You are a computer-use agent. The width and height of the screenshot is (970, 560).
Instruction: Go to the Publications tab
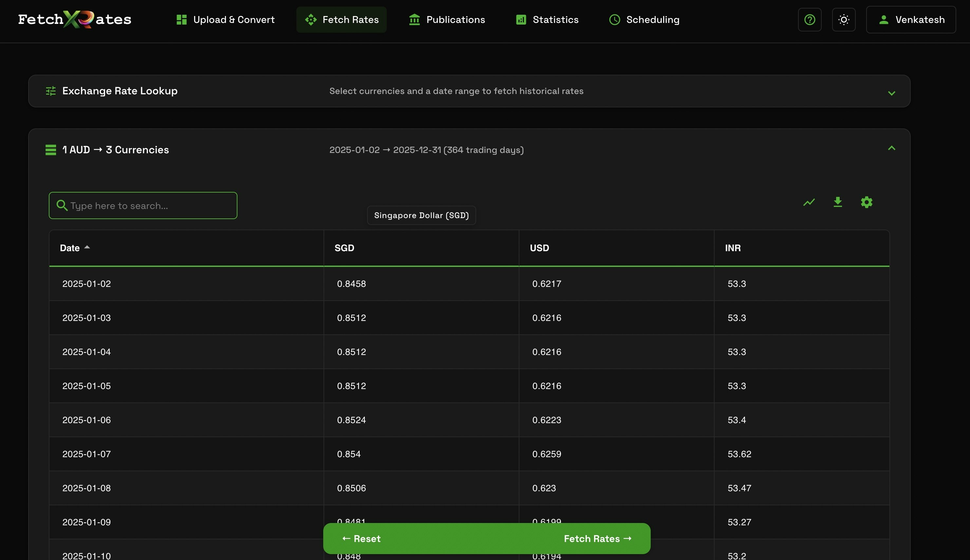coord(447,20)
